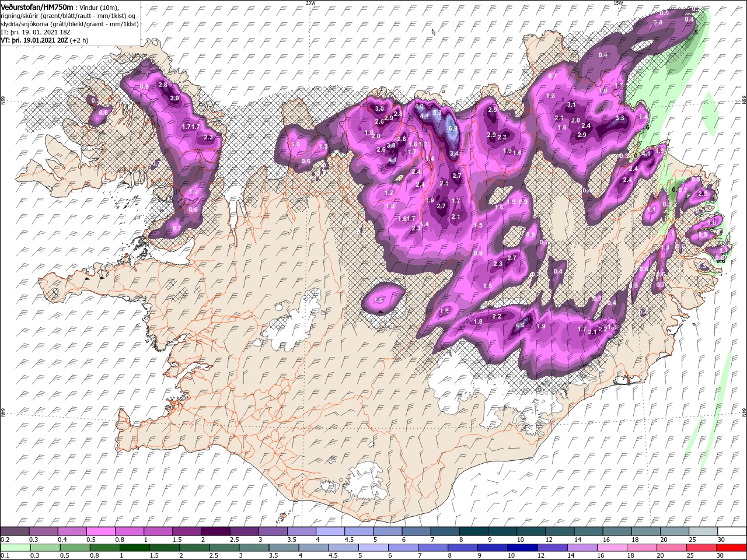747x560 pixels.
Task: Pick the light periwinkle swatch after snow scale 4
Action: click(330, 531)
